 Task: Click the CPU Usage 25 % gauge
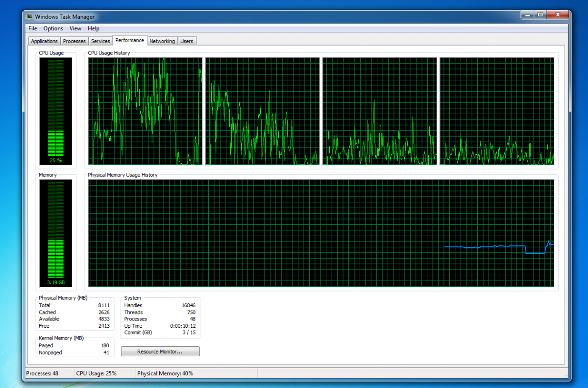[x=56, y=111]
